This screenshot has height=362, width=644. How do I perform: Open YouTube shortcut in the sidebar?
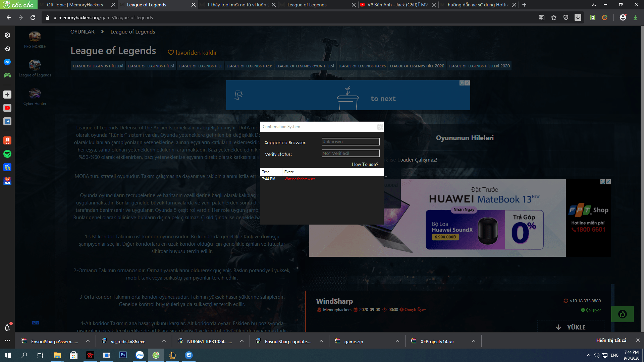pos(7,108)
